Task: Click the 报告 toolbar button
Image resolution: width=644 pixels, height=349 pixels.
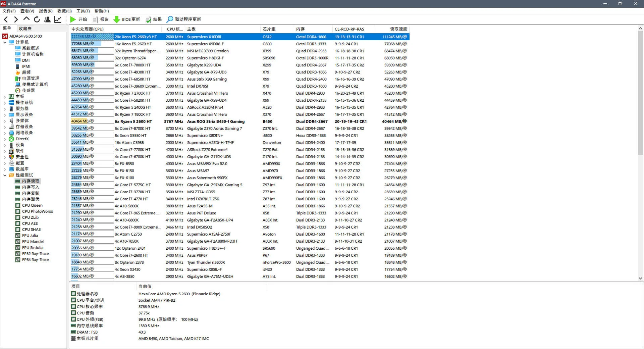Action: click(101, 19)
